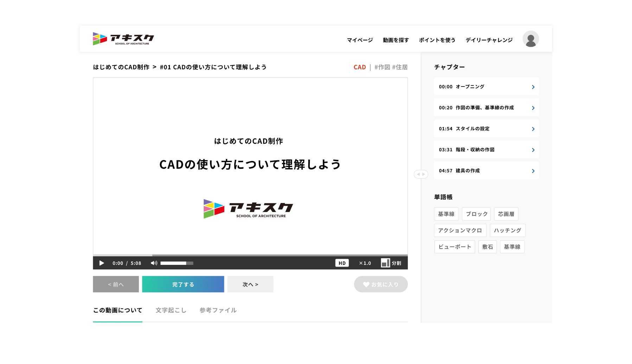Select the 芯面層 vocabulary tag

coord(506,214)
